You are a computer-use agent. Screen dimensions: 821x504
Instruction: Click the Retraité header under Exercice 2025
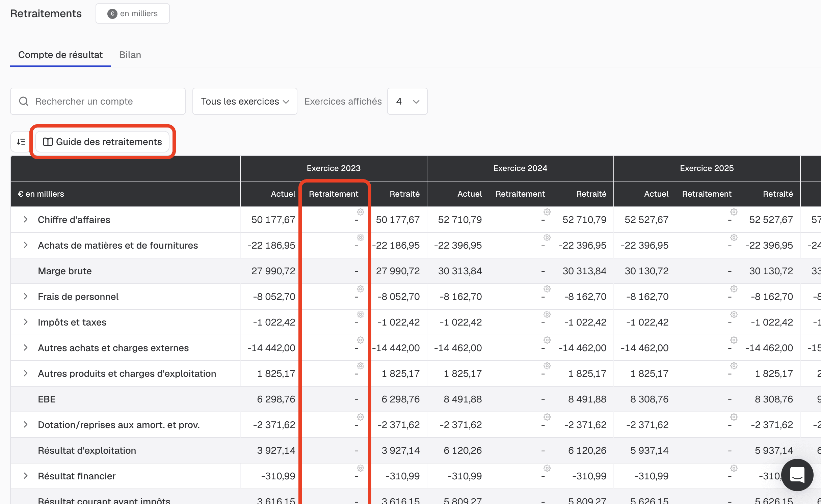pos(778,194)
